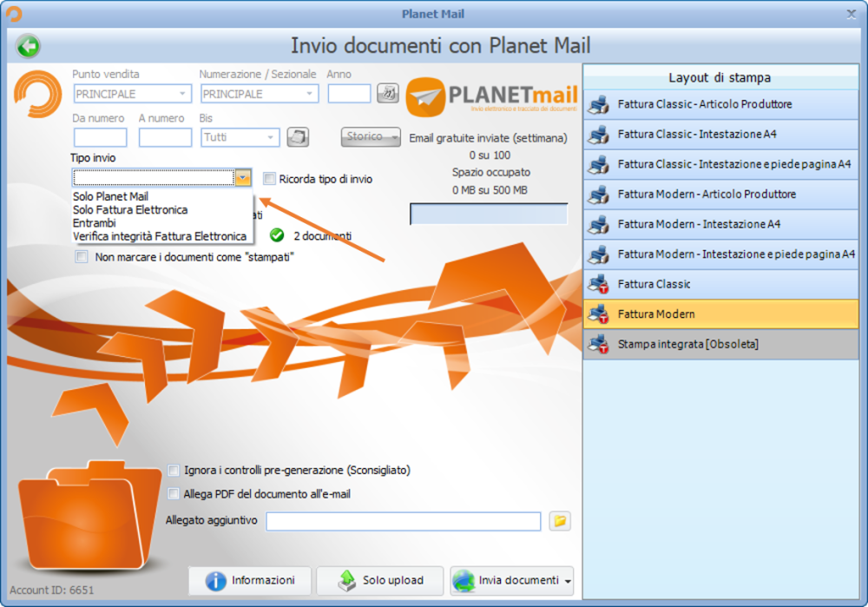Click the search icon next to Anno field
Image resolution: width=868 pixels, height=607 pixels.
387,93
